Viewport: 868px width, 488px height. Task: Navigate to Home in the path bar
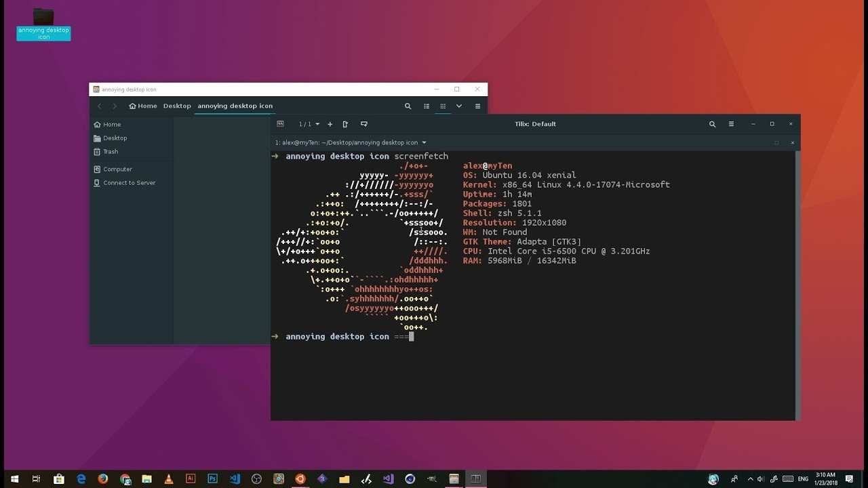pos(143,106)
